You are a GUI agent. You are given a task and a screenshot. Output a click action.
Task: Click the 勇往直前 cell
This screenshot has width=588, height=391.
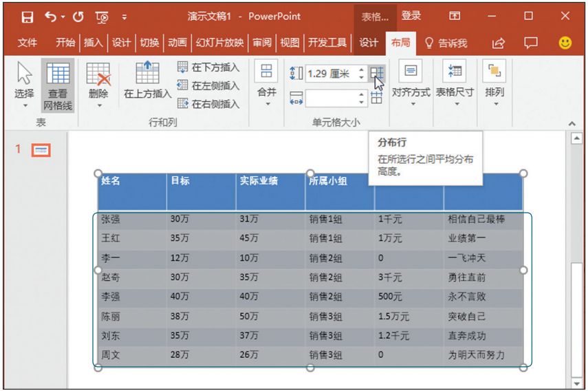pos(483,277)
